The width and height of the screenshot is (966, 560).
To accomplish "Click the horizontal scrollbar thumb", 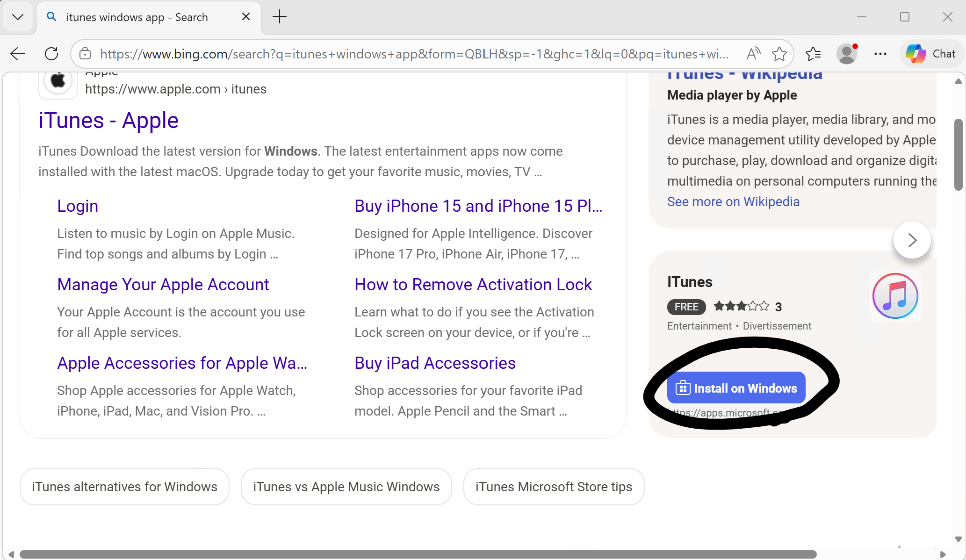I will click(x=418, y=554).
